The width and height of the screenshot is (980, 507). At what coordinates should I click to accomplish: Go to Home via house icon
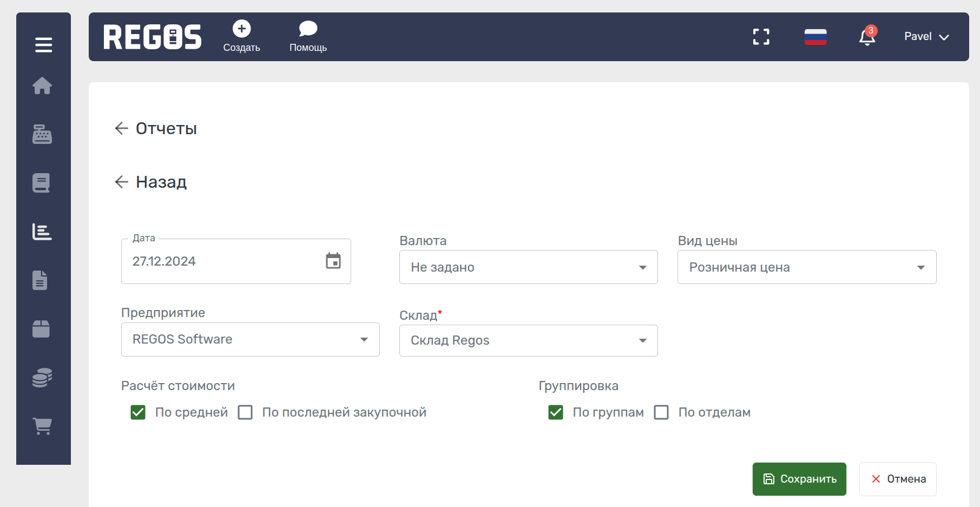[x=42, y=85]
